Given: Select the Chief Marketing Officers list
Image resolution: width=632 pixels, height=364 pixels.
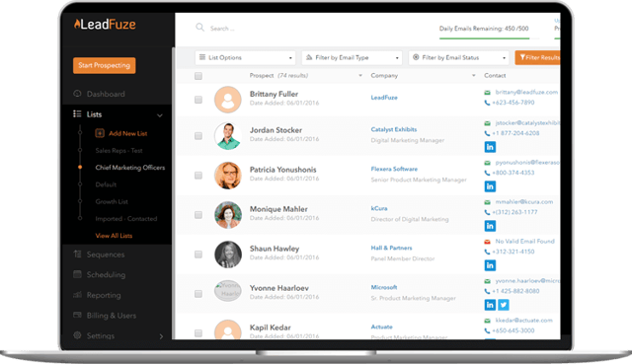Looking at the screenshot, I should pos(130,168).
